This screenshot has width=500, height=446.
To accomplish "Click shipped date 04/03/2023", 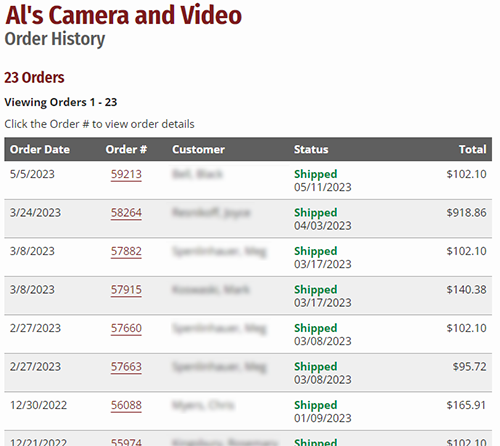I will coord(323,226).
